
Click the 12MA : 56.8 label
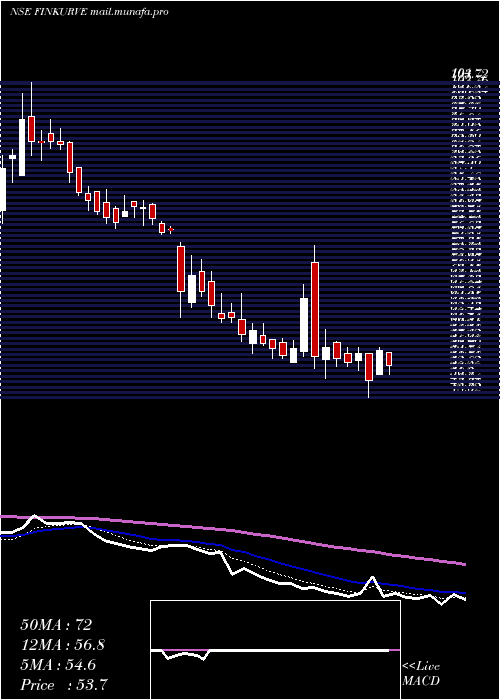[63, 645]
